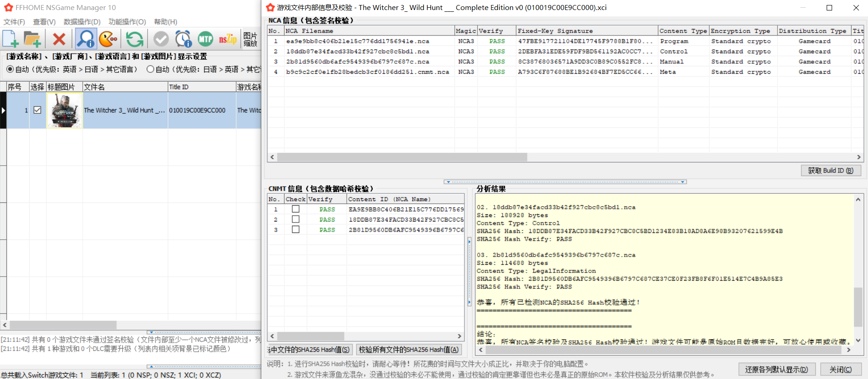The image size is (868, 379).
Task: Click the green MTP icon
Action: pos(205,39)
